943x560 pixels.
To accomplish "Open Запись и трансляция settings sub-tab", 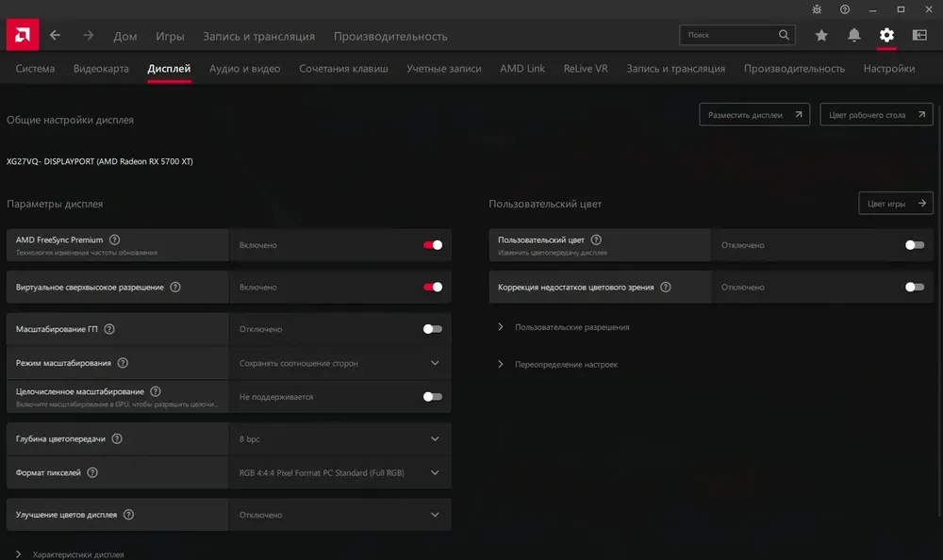I will (675, 69).
